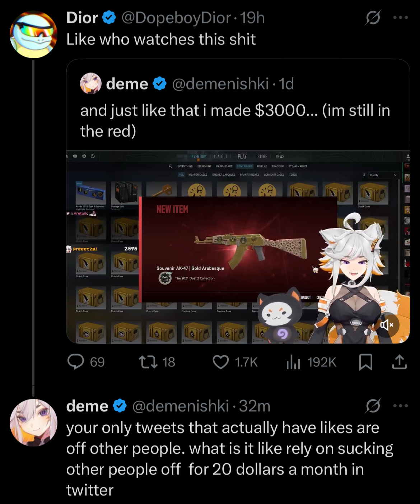Open the quoted tweet text about $3000

point(235,121)
